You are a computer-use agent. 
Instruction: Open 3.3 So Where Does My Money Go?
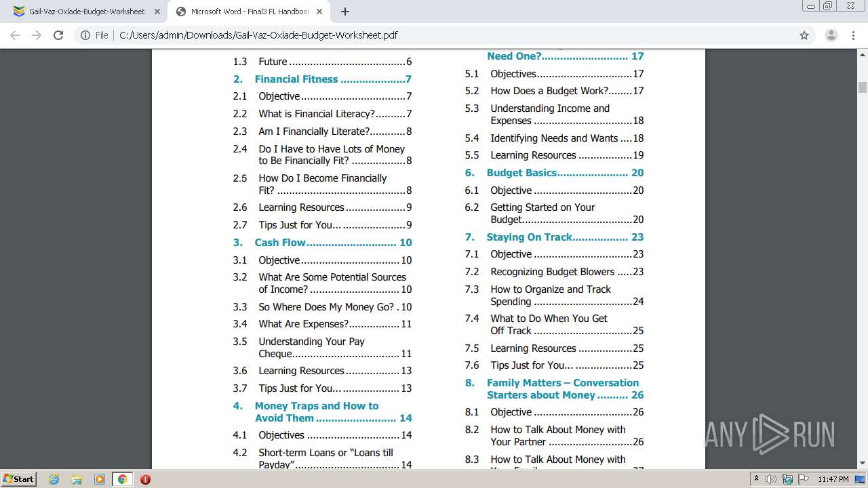point(322,307)
